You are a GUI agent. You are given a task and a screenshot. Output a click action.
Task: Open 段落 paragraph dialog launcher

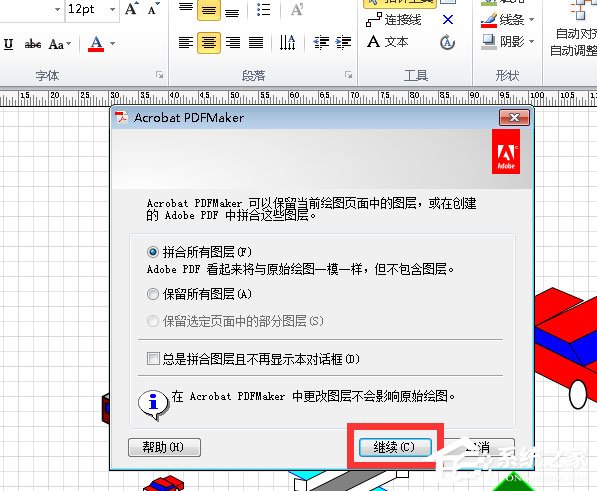348,75
